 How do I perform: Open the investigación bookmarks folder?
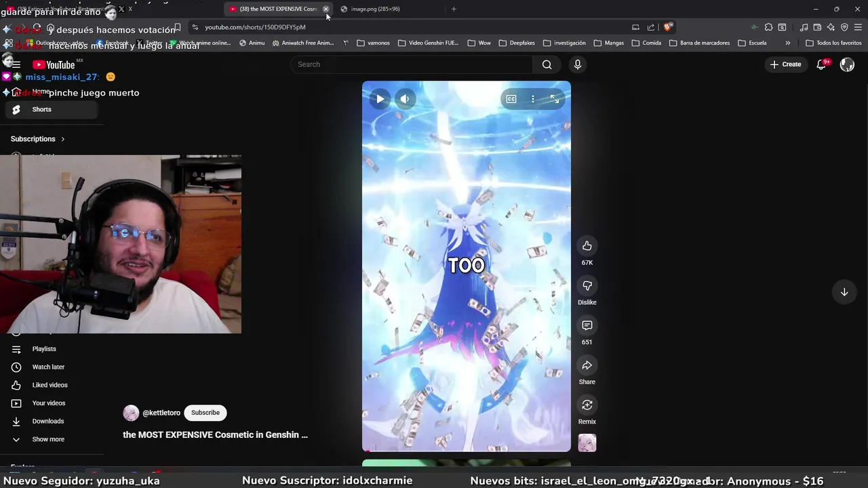(x=564, y=43)
